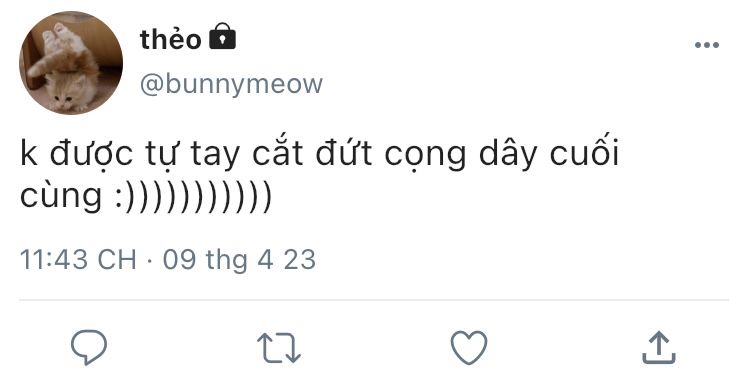
Task: Retweet this post using the arrows icon
Action: [279, 348]
